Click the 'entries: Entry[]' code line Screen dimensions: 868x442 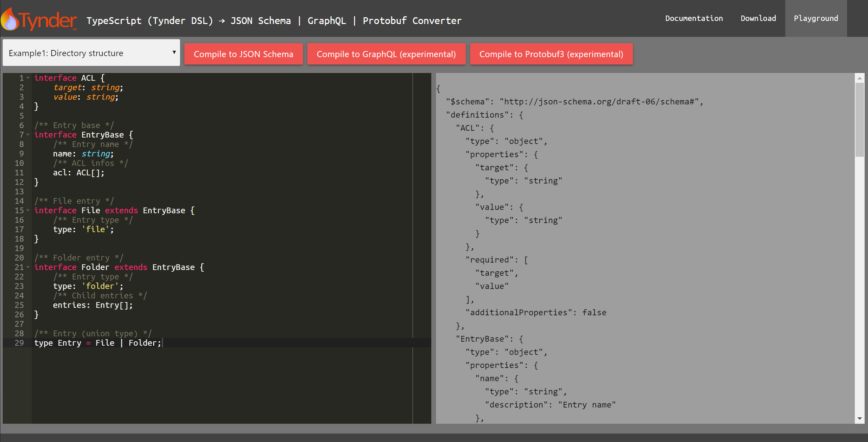93,305
